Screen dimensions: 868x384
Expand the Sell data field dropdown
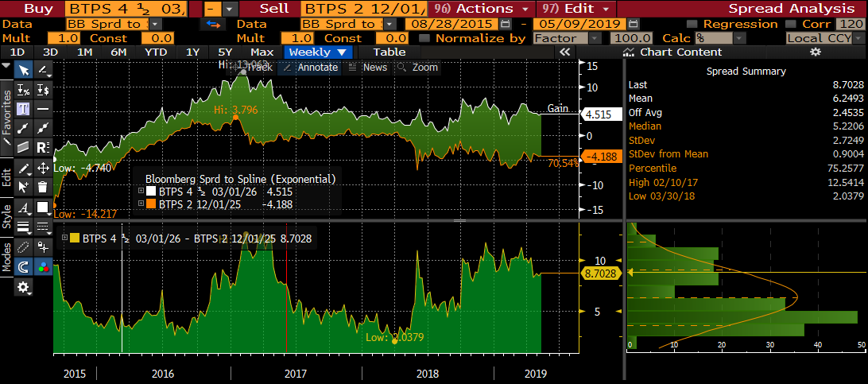[x=390, y=24]
